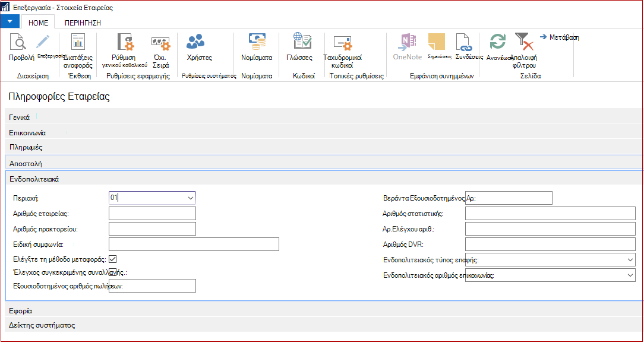The image size is (644, 343).
Task: Open Διατάξεις αναφοράς report layouts
Action: (x=77, y=42)
